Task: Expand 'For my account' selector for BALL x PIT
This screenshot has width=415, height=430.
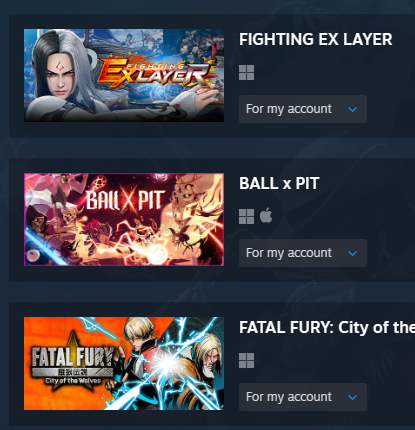Action: (303, 253)
